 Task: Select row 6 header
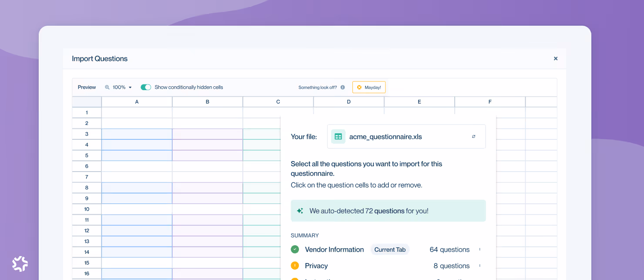(x=87, y=166)
